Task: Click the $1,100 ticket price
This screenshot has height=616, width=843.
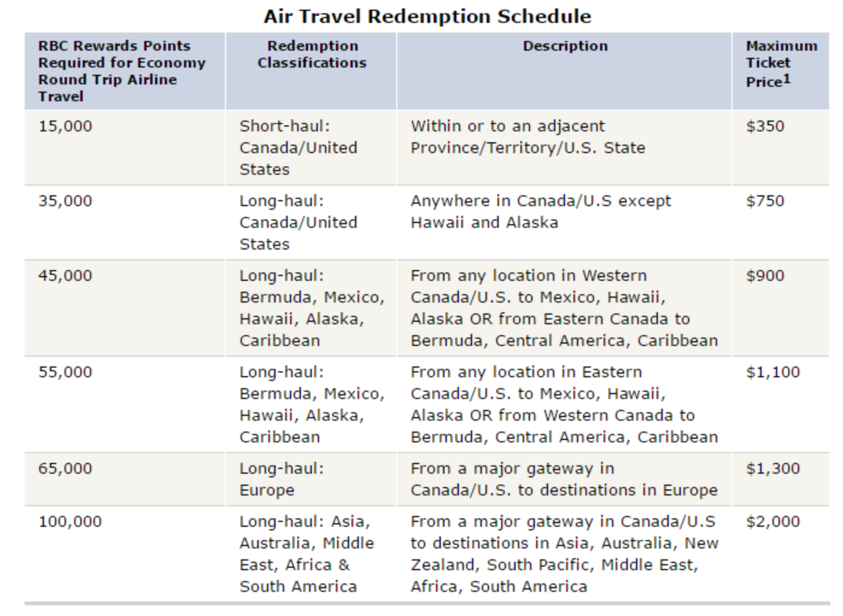Action: (x=772, y=372)
